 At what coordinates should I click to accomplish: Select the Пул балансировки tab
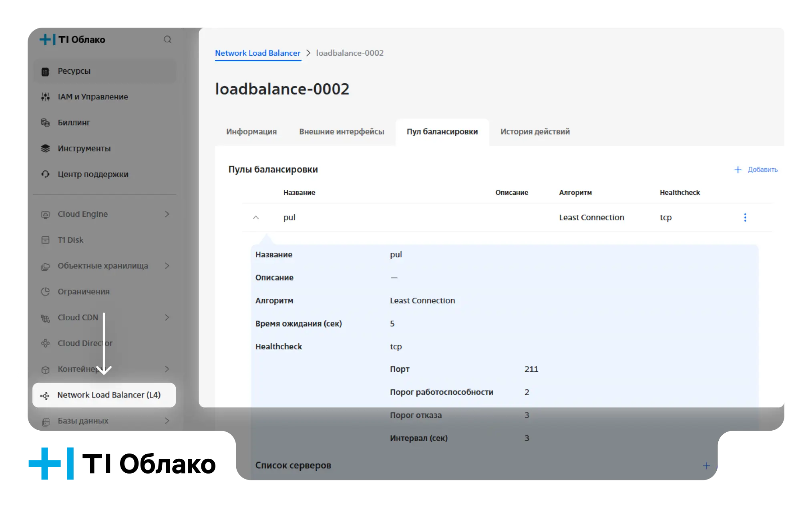tap(442, 132)
